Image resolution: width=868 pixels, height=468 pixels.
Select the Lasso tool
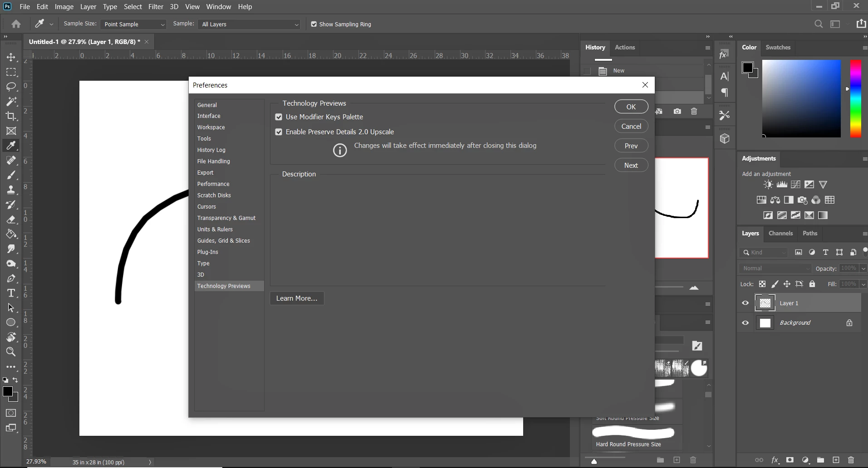(x=11, y=87)
